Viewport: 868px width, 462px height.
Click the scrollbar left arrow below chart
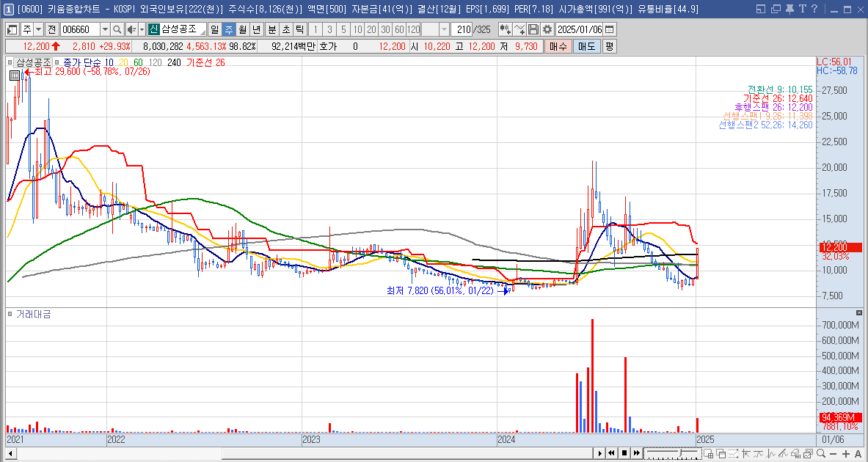10,454
